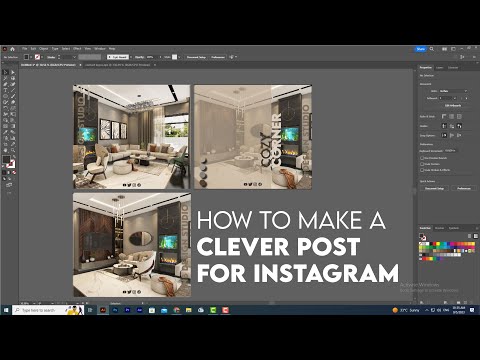Viewport: 480px width, 360px height.
Task: Open the stroke weight dropdown
Action: click(x=74, y=57)
